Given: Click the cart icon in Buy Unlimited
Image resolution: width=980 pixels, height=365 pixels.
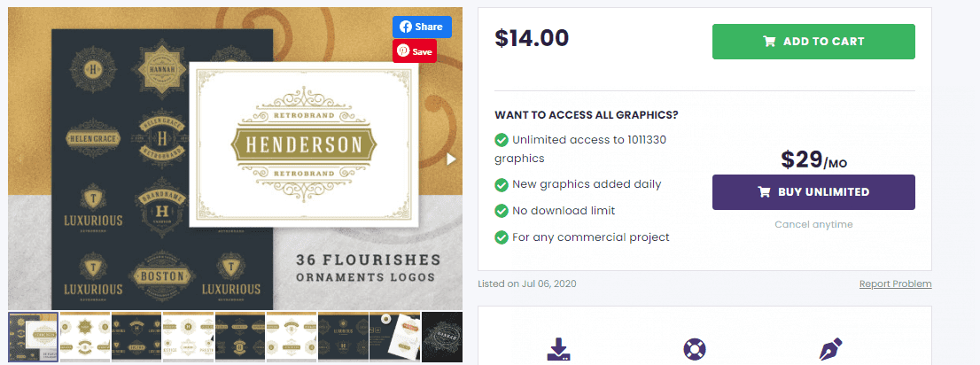Looking at the screenshot, I should tap(764, 192).
